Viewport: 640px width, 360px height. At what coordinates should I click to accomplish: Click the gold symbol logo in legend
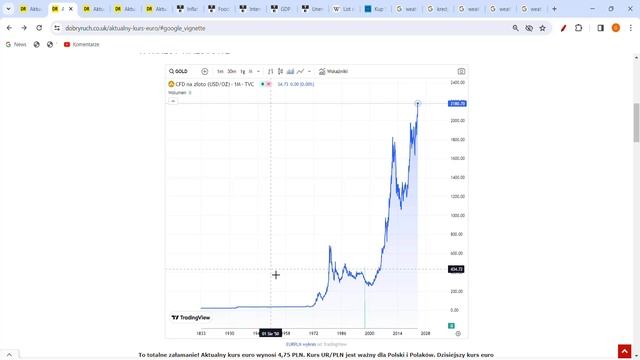click(171, 84)
